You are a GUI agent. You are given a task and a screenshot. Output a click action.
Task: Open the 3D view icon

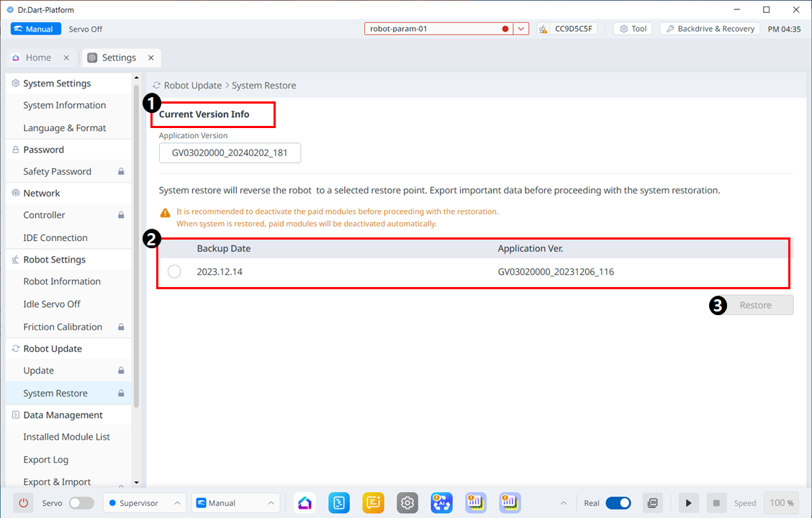tap(652, 503)
